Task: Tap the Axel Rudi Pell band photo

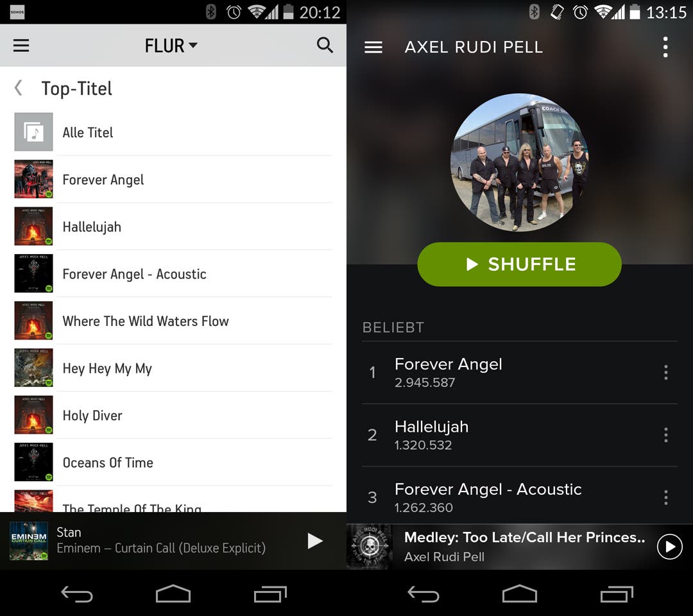Action: tap(519, 162)
